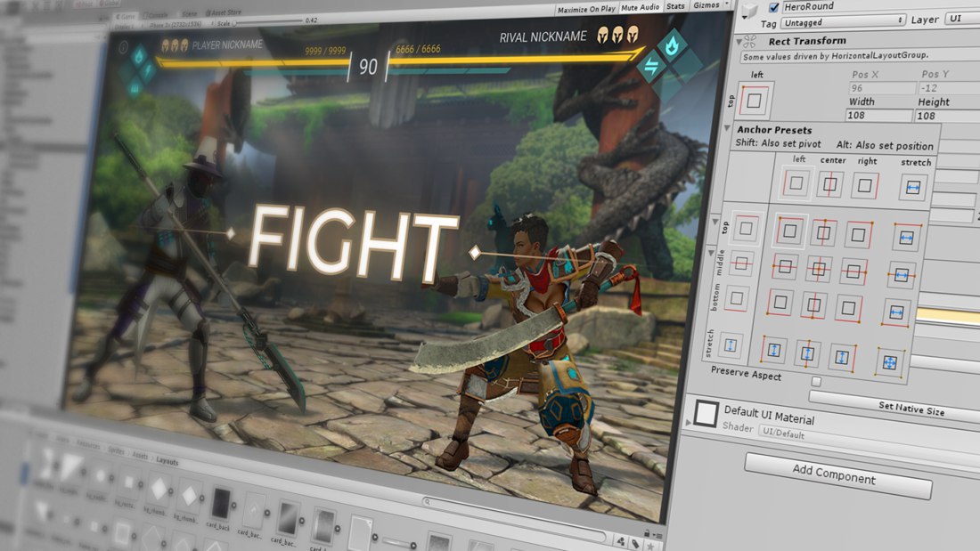Pick the side-column top vertical anchor icon

coord(746,229)
